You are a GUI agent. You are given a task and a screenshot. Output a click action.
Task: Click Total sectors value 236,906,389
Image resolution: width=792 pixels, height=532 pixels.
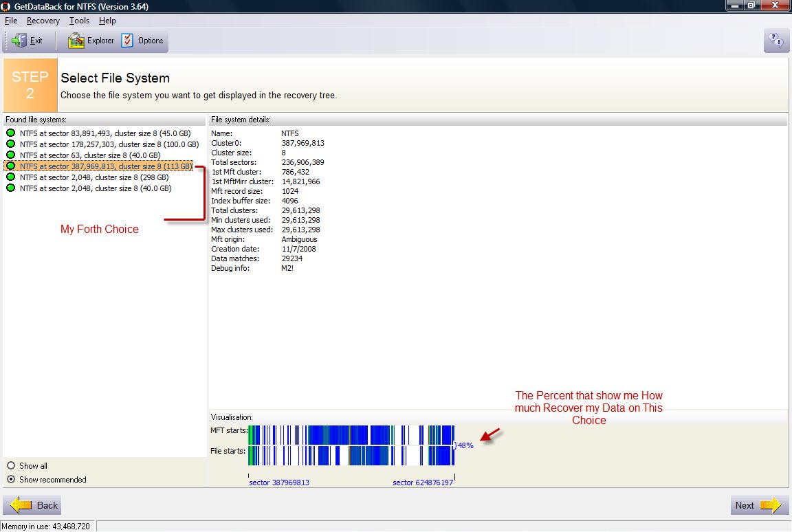(302, 162)
